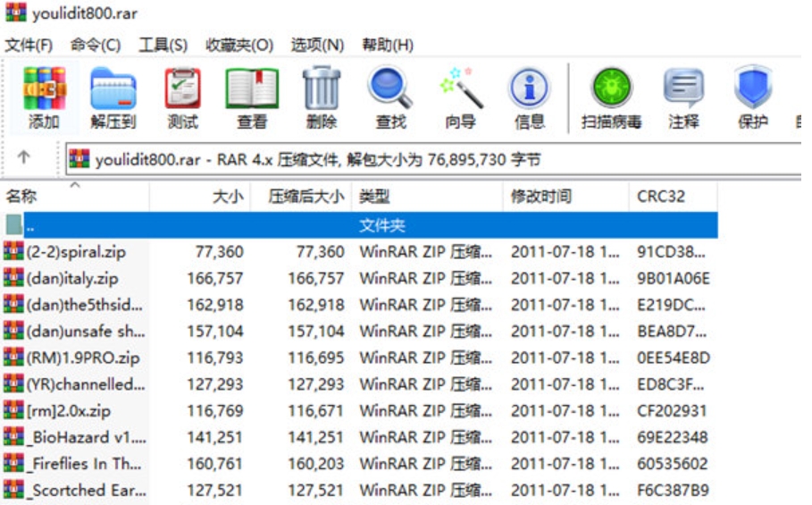Click the (YR)channelled... file icon
Screen dimensions: 812x505
tap(13, 383)
